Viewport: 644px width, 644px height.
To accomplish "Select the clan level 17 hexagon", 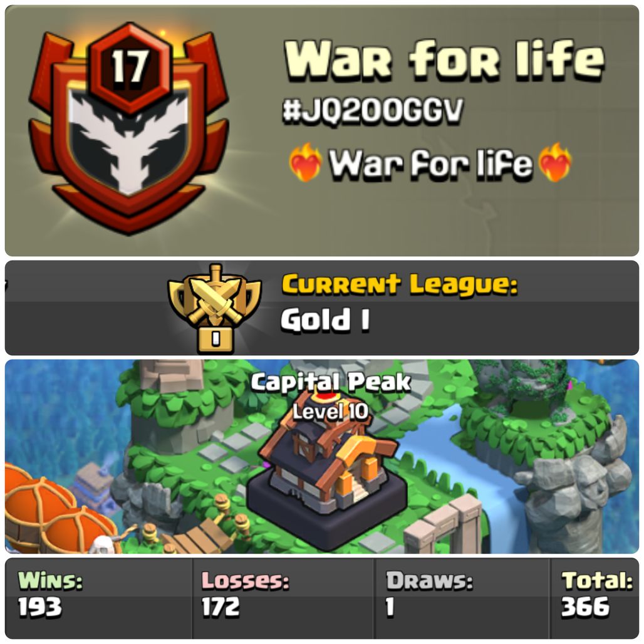I will tap(130, 68).
